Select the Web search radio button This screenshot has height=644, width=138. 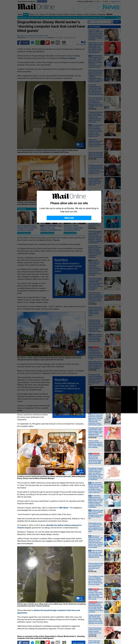[x=93, y=22]
